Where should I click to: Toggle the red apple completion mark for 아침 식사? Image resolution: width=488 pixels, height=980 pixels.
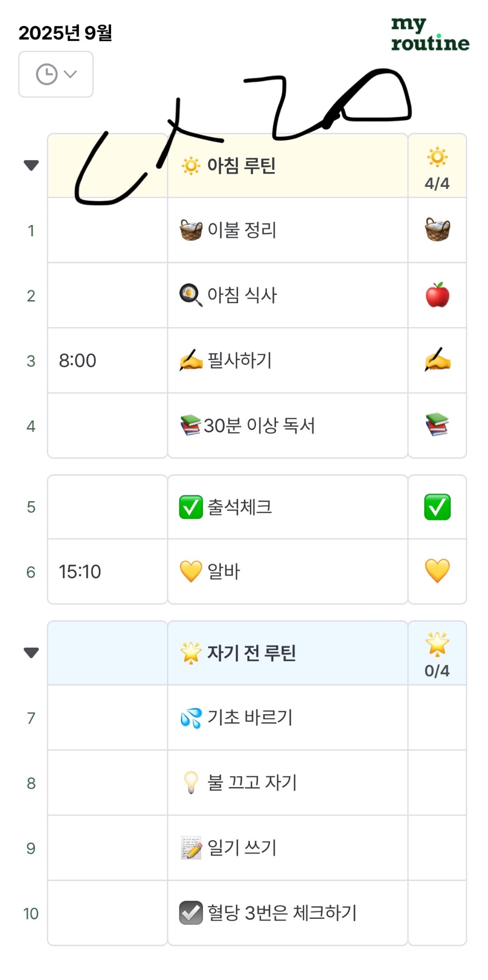coord(437,295)
